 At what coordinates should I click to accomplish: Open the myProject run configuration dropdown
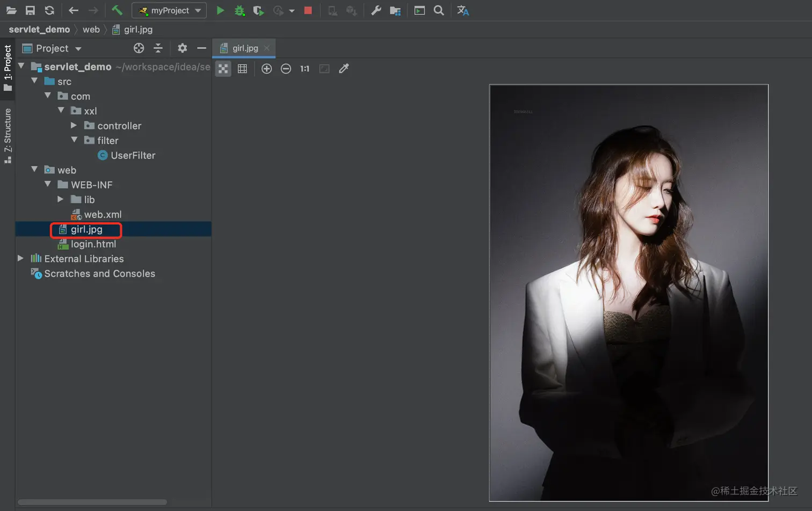pos(169,10)
